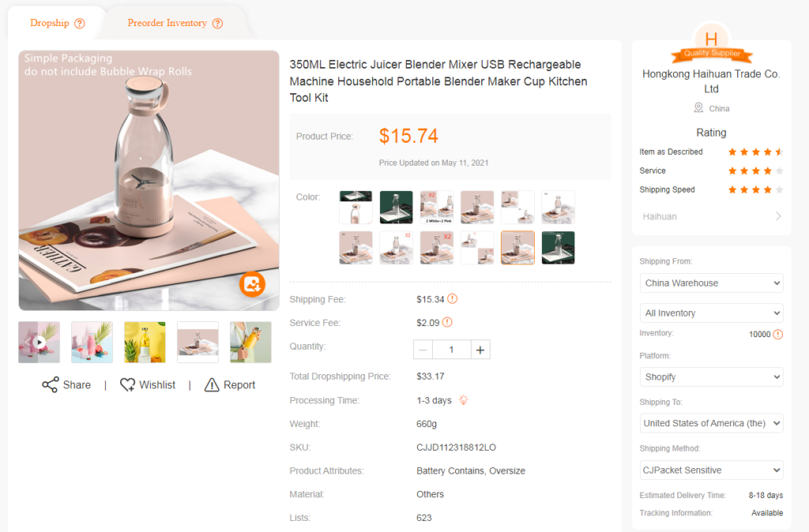Click the Dropship help question mark icon

[x=80, y=23]
